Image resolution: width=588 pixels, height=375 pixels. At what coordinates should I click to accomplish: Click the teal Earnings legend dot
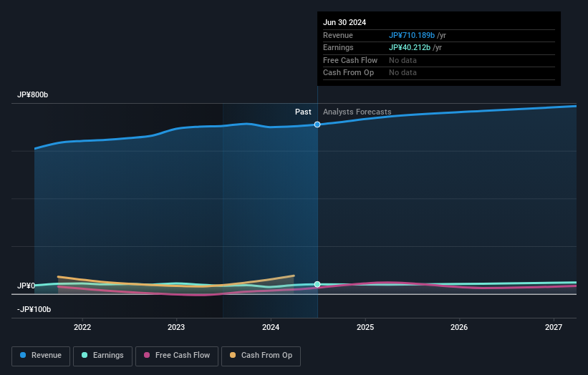pyautogui.click(x=85, y=355)
